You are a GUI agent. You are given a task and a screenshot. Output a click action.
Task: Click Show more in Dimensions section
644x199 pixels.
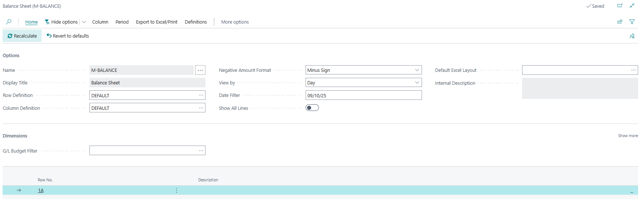pos(628,136)
